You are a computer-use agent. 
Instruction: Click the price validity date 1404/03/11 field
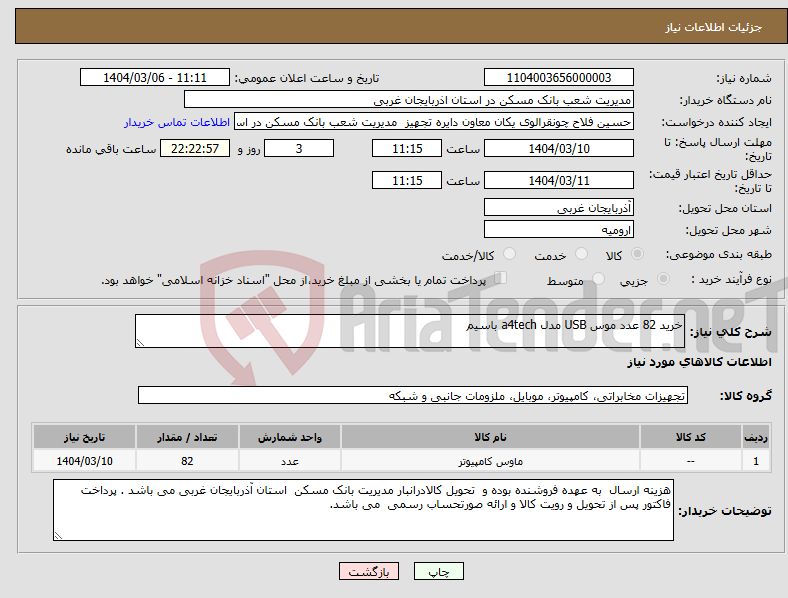558,180
